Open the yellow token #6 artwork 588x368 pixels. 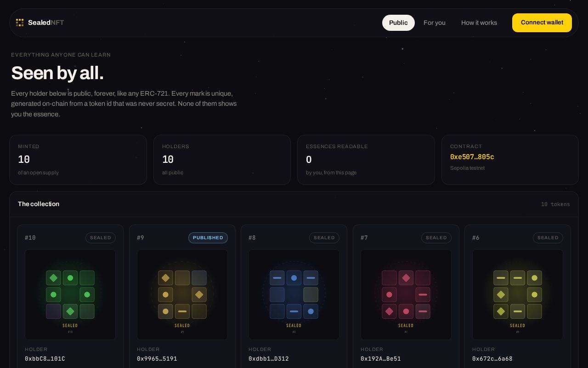click(x=518, y=294)
